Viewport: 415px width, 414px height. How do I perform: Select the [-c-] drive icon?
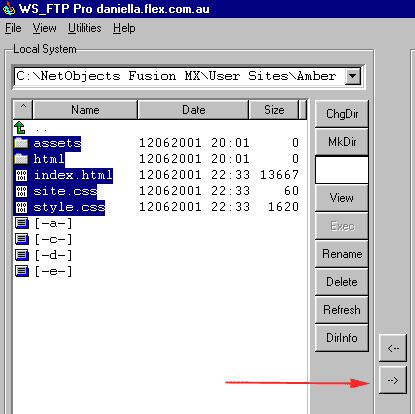[x=22, y=239]
